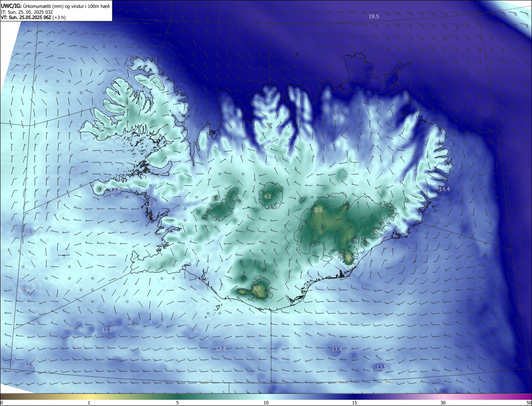Click the 15 label on the color scale
The image size is (532, 406).
355,403
